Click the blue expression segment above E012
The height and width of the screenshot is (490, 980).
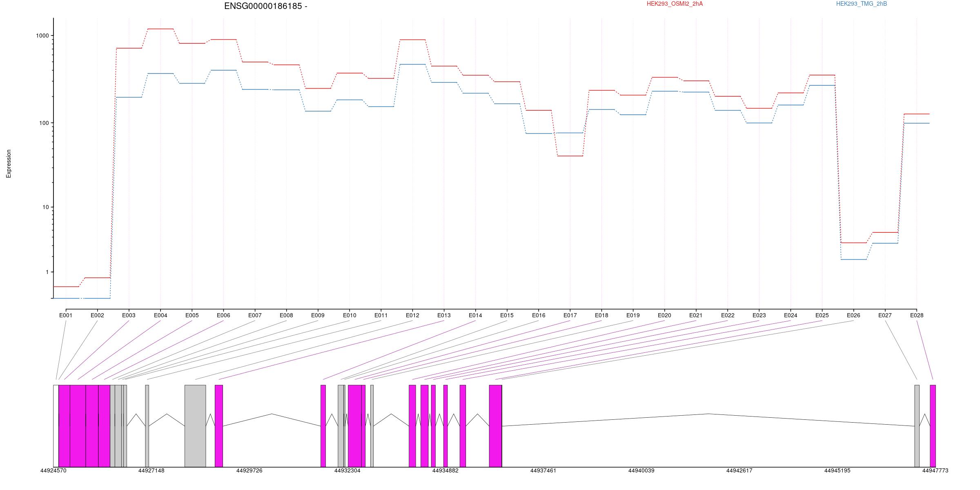(x=412, y=64)
